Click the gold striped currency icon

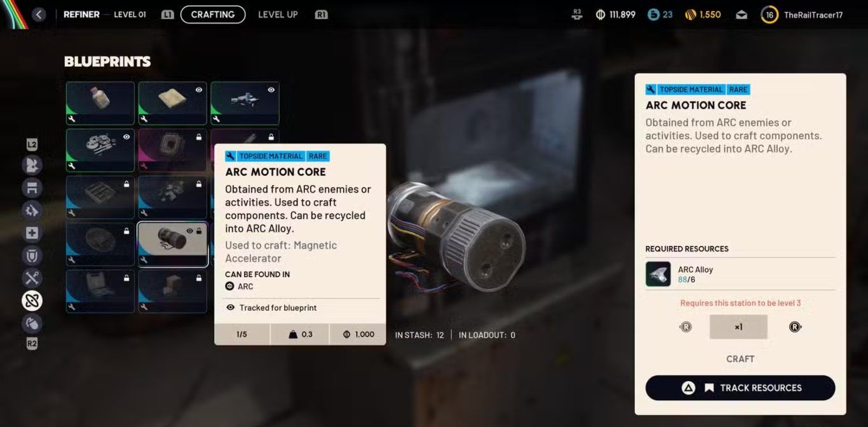691,15
